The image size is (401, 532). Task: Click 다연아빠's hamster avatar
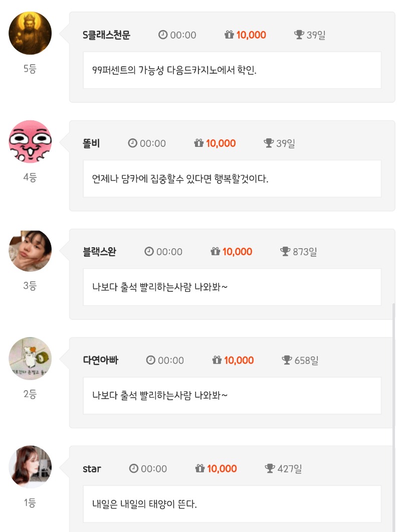pyautogui.click(x=30, y=359)
